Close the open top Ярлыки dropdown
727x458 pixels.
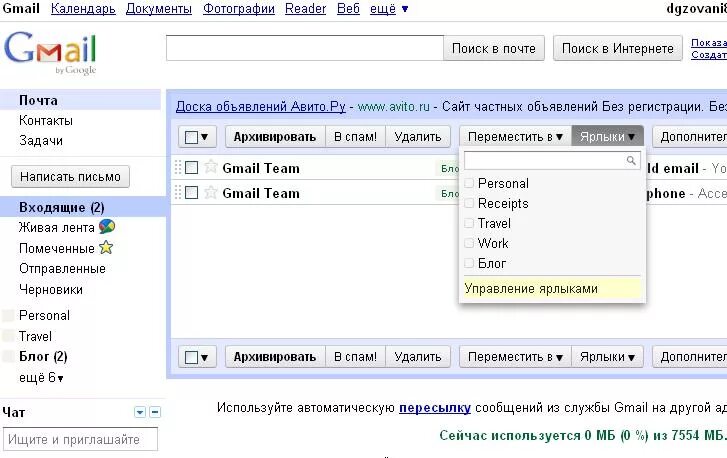pyautogui.click(x=607, y=137)
